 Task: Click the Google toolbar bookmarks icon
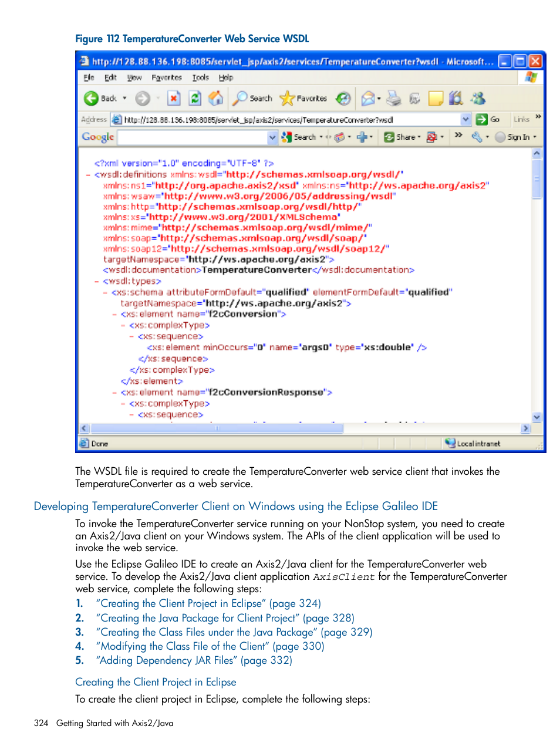[x=339, y=137]
